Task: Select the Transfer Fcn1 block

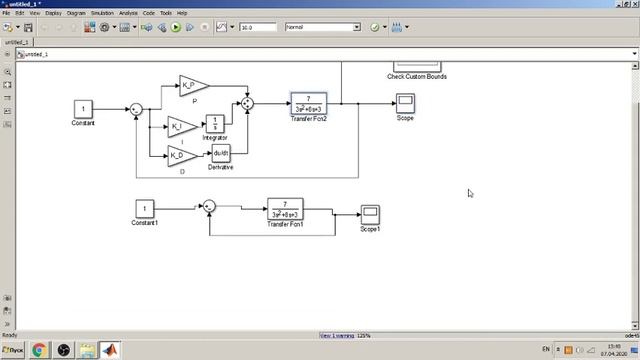Action: [x=285, y=209]
